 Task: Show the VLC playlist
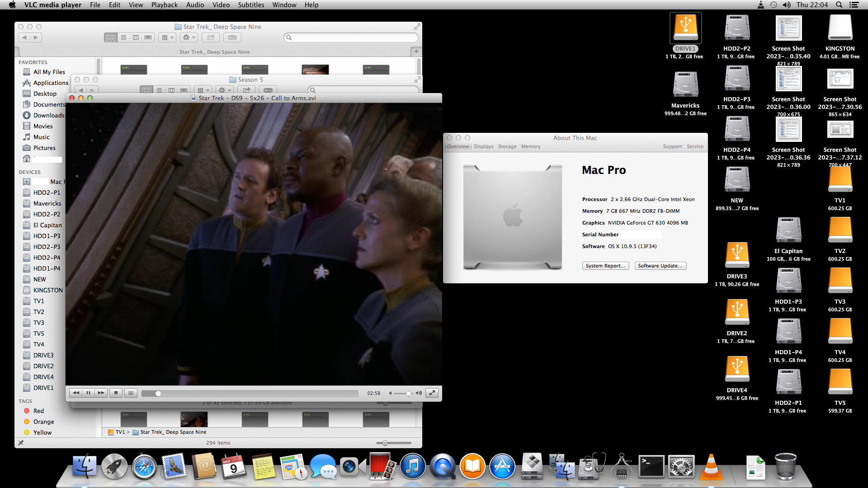(131, 393)
